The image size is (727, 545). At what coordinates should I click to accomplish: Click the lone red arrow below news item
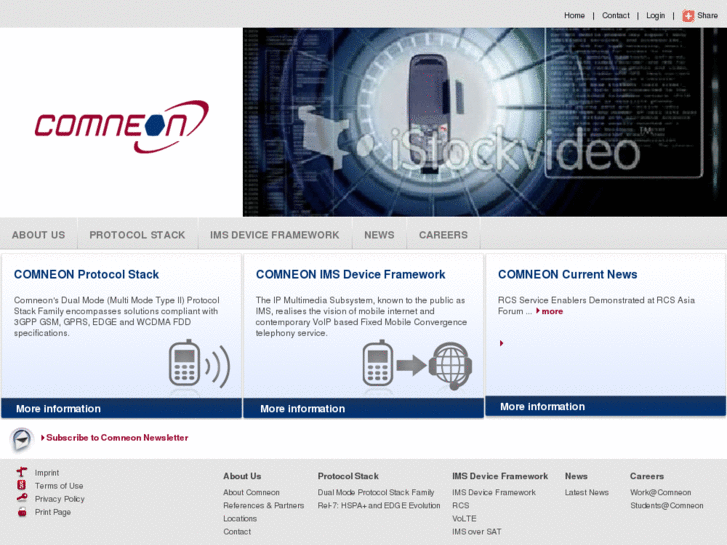point(501,343)
